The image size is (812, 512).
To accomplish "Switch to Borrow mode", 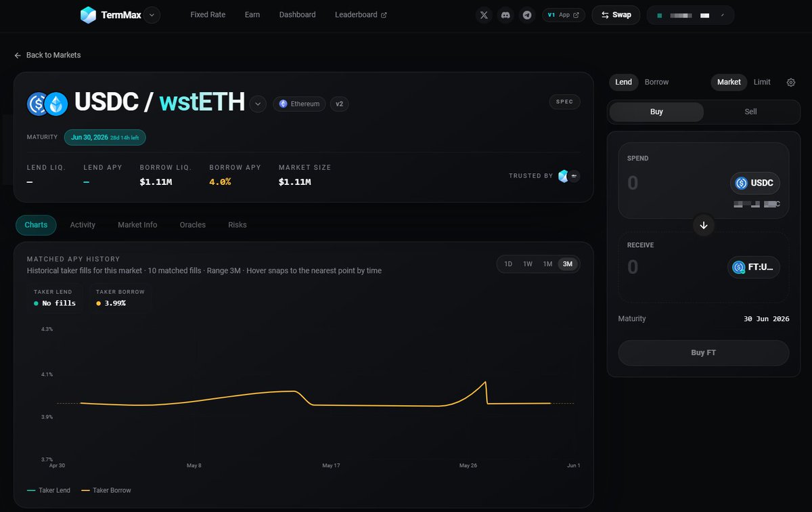I will pos(656,82).
